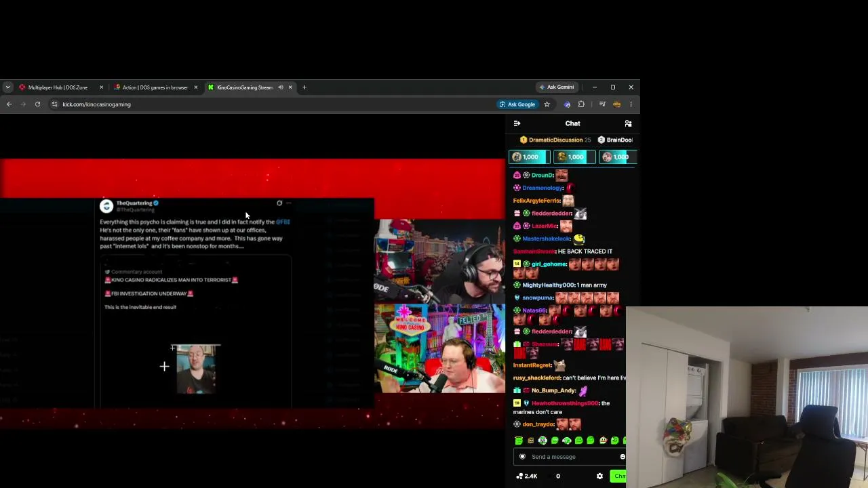This screenshot has height=488, width=868.
Task: Click username No_Bump_Andy in chat
Action: [554, 391]
